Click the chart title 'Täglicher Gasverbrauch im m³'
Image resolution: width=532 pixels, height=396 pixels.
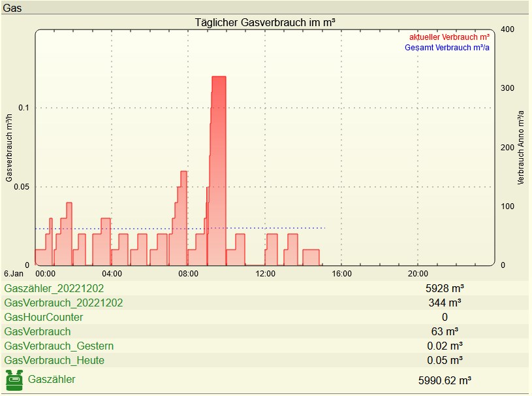pos(265,22)
